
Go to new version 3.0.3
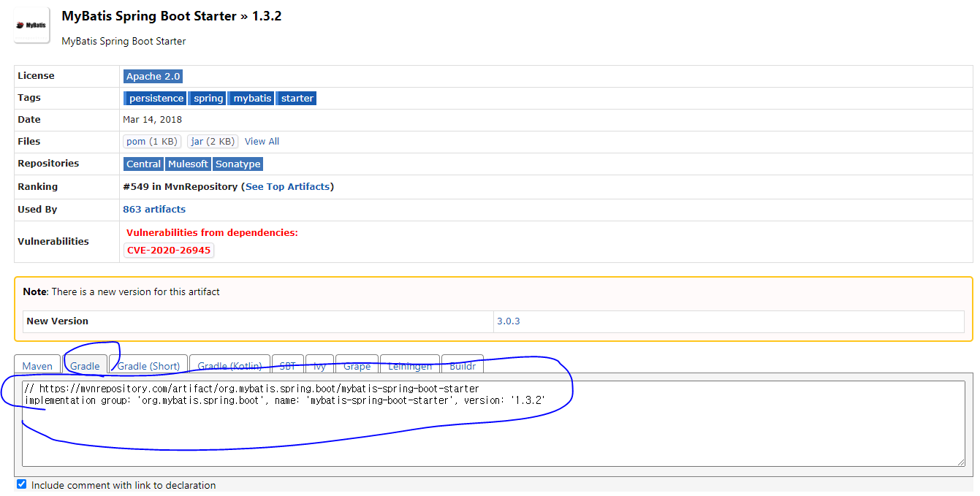(x=508, y=321)
